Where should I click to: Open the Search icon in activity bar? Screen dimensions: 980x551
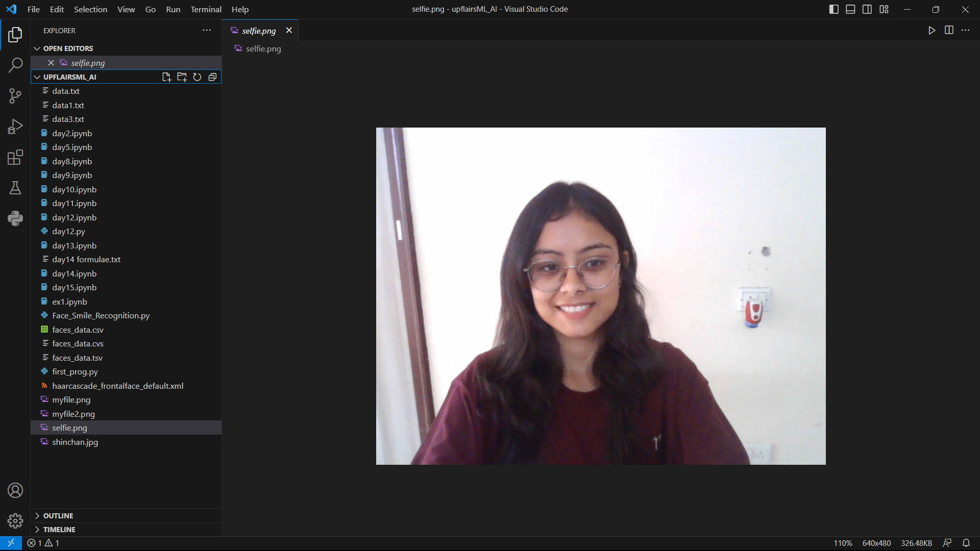coord(15,65)
